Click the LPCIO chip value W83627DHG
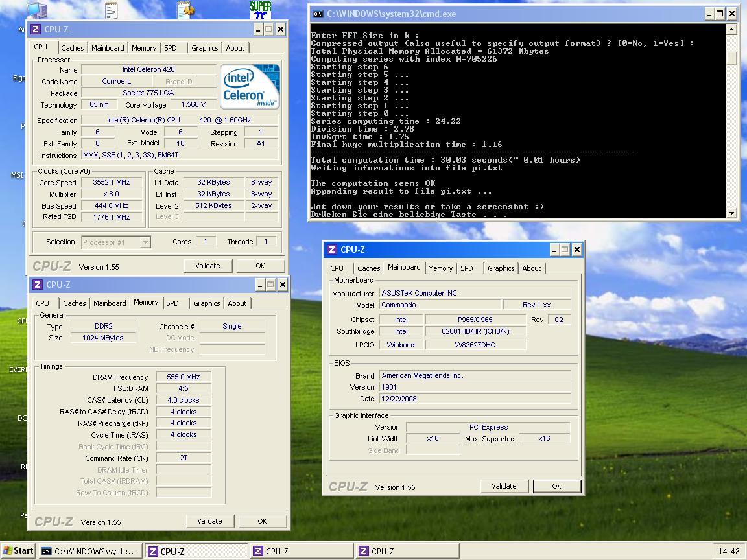The height and width of the screenshot is (560, 747). click(475, 345)
